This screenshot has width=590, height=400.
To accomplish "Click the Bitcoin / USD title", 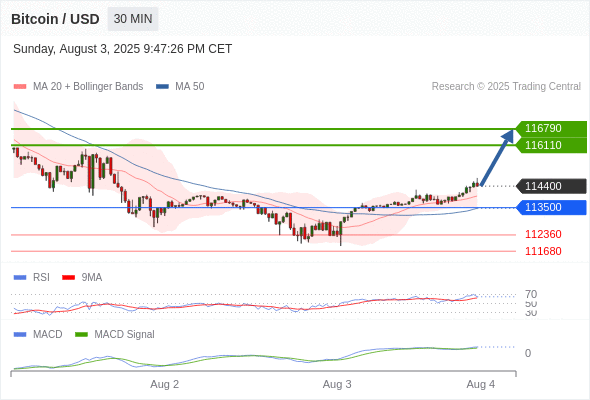I will [x=55, y=19].
